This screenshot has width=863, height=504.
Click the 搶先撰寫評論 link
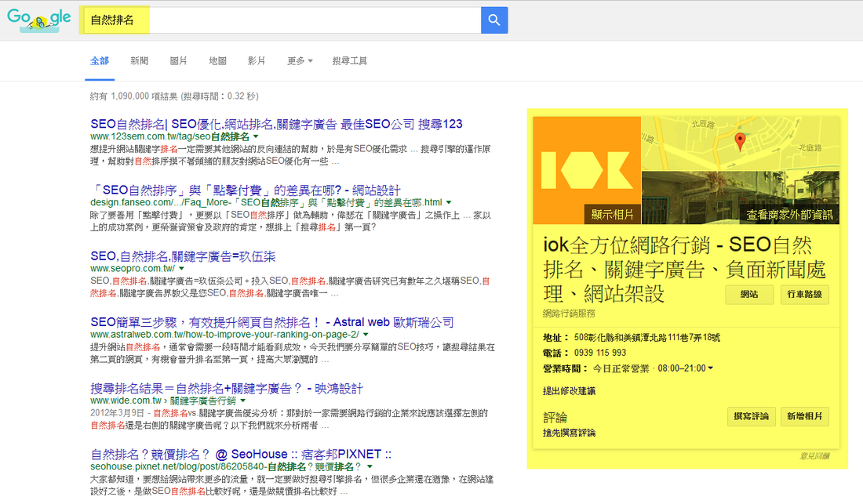pos(569,433)
